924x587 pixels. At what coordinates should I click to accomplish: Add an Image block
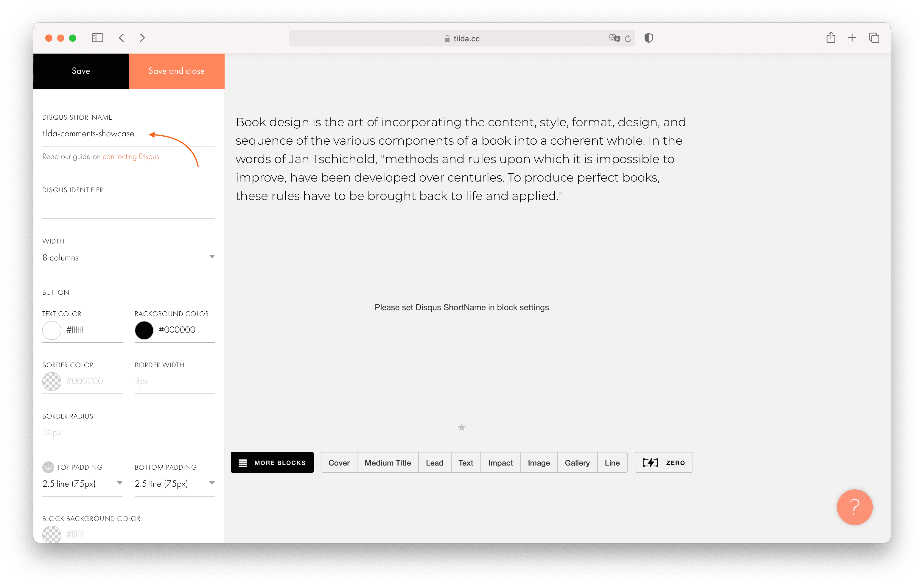pos(539,462)
